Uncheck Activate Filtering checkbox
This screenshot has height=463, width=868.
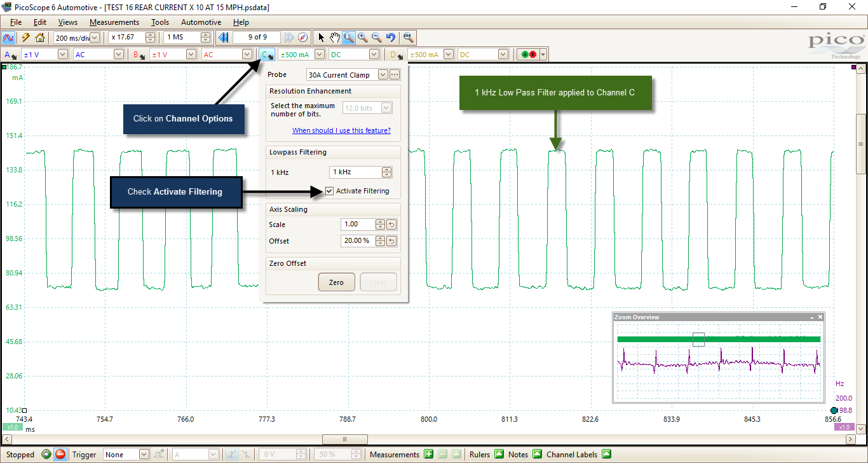(329, 191)
